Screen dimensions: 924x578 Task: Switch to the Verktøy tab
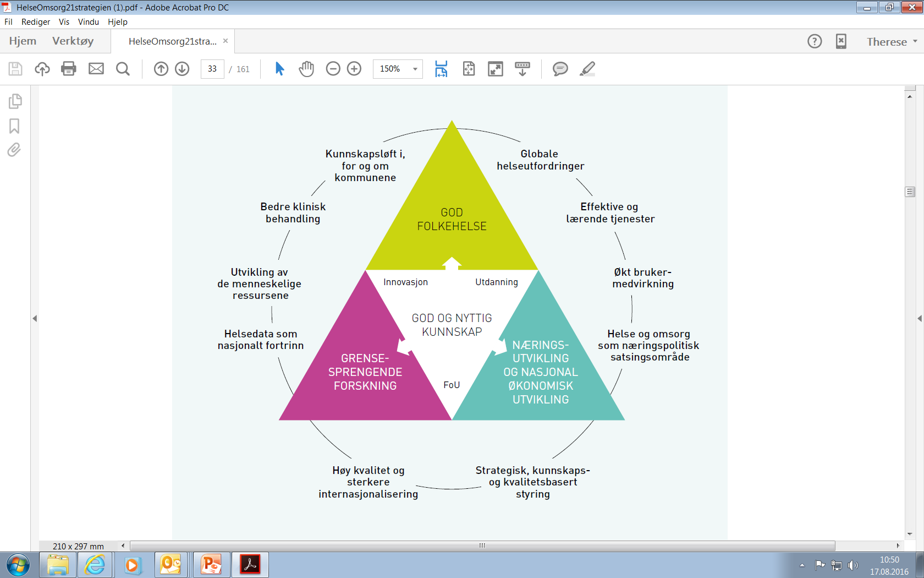tap(73, 41)
